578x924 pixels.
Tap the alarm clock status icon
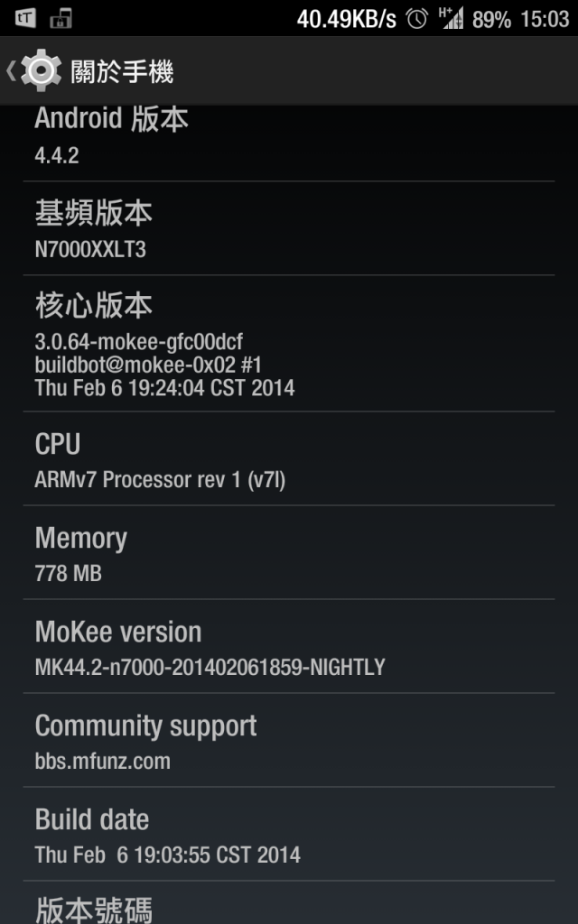pos(417,19)
